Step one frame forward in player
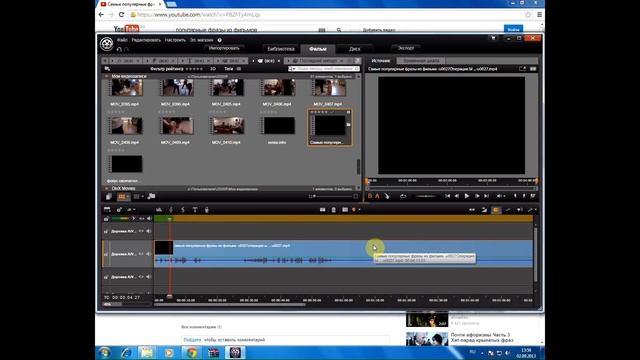640x360 pixels. tap(477, 196)
